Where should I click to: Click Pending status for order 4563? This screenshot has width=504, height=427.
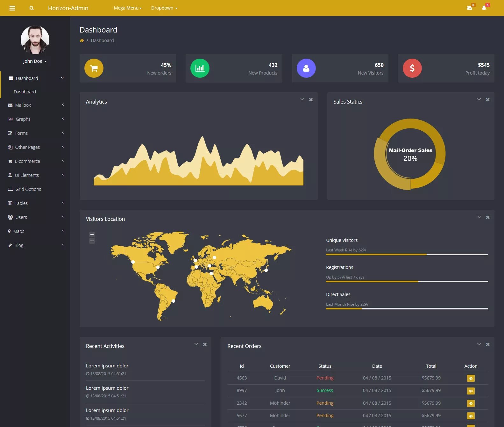click(x=325, y=378)
